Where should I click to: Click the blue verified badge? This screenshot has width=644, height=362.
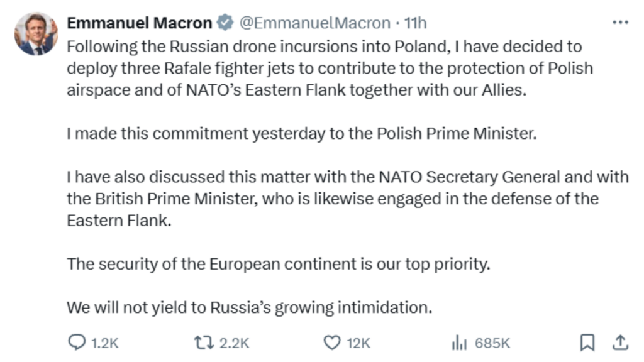(x=225, y=22)
